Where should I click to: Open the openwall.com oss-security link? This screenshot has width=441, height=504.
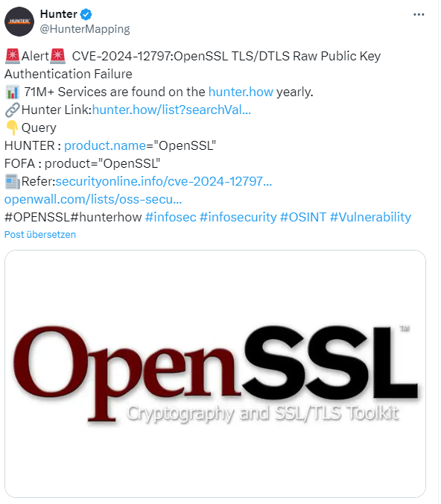click(93, 200)
